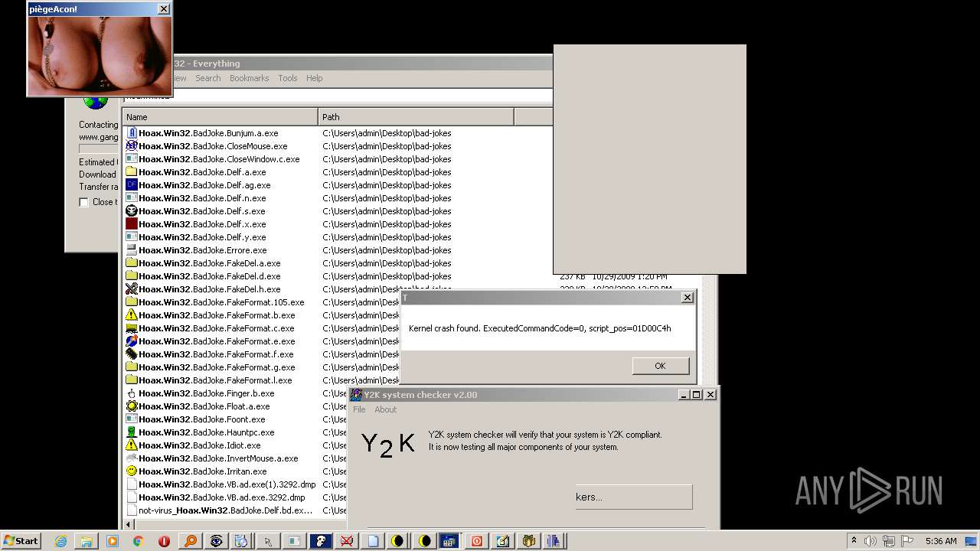Switch to Everything search taskbar button
The width and height of the screenshot is (980, 551).
point(191,541)
